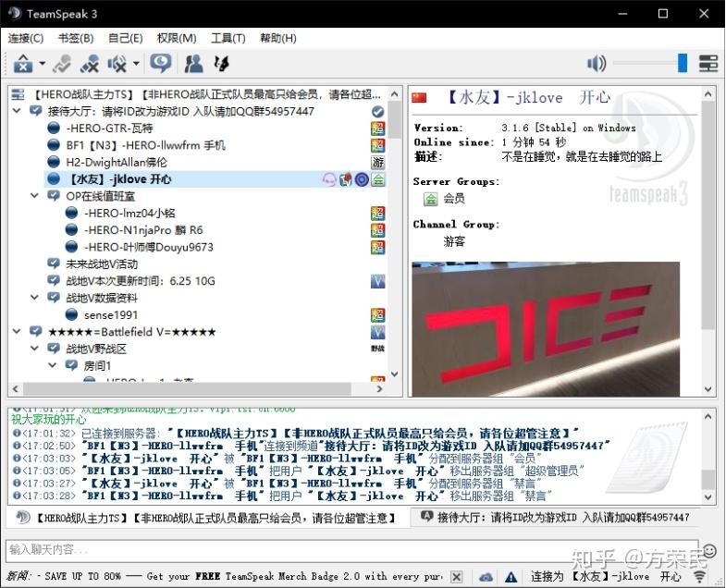Collapse the 房间1 channel
726x588 pixels.
click(53, 365)
